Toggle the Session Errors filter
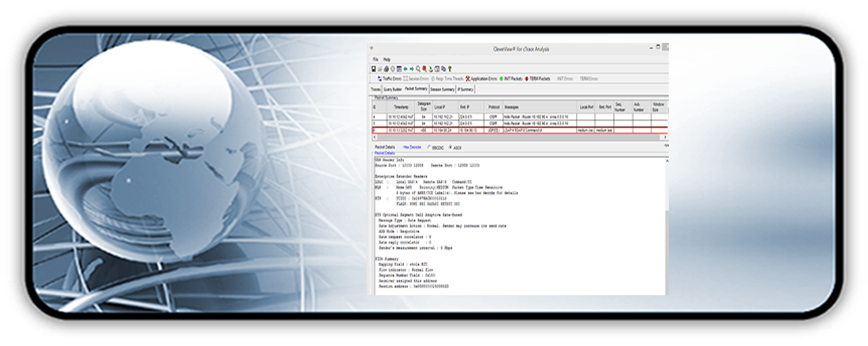 click(417, 79)
